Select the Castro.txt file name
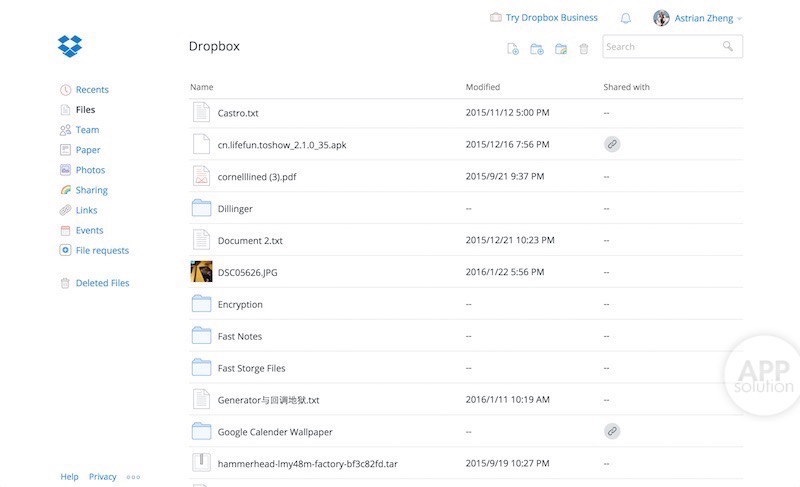Viewport: 800px width, 487px height. pos(238,113)
